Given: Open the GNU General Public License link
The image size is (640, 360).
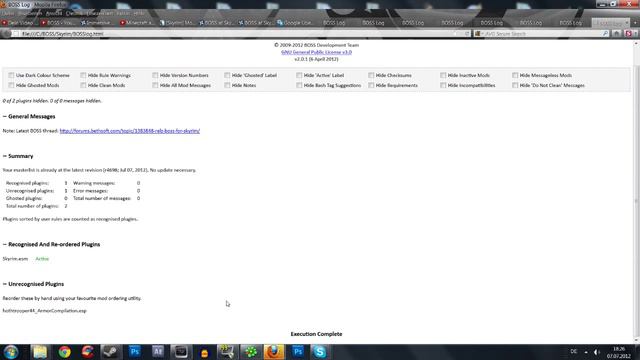Looking at the screenshot, I should 316,52.
